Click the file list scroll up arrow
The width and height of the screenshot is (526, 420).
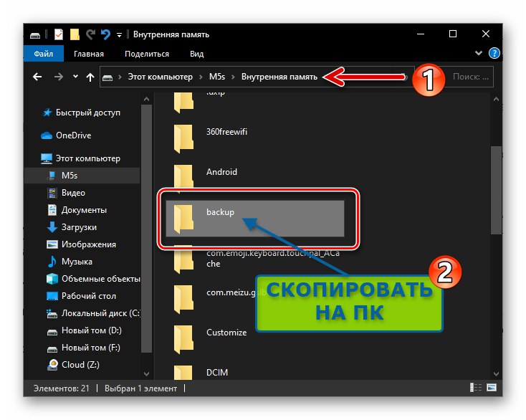point(496,100)
